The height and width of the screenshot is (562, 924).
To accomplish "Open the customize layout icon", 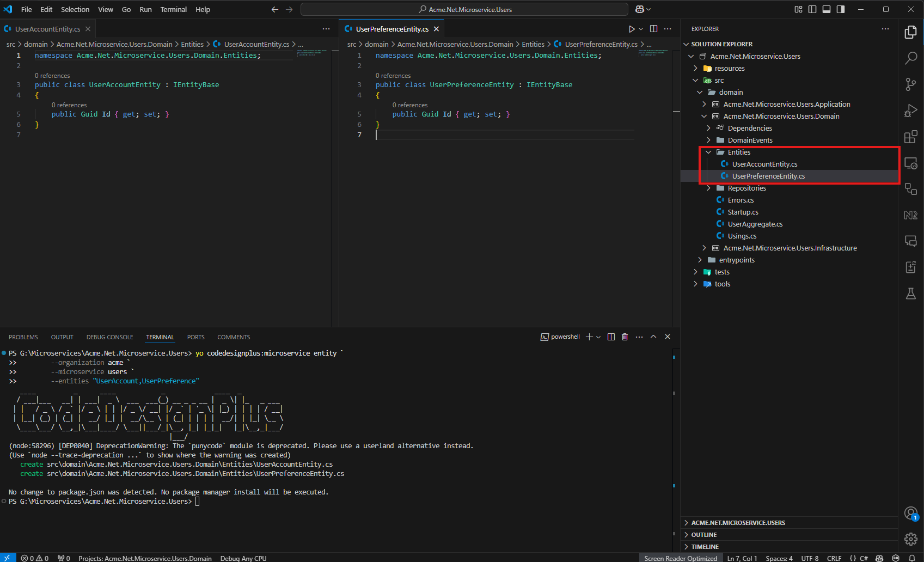I will point(798,9).
